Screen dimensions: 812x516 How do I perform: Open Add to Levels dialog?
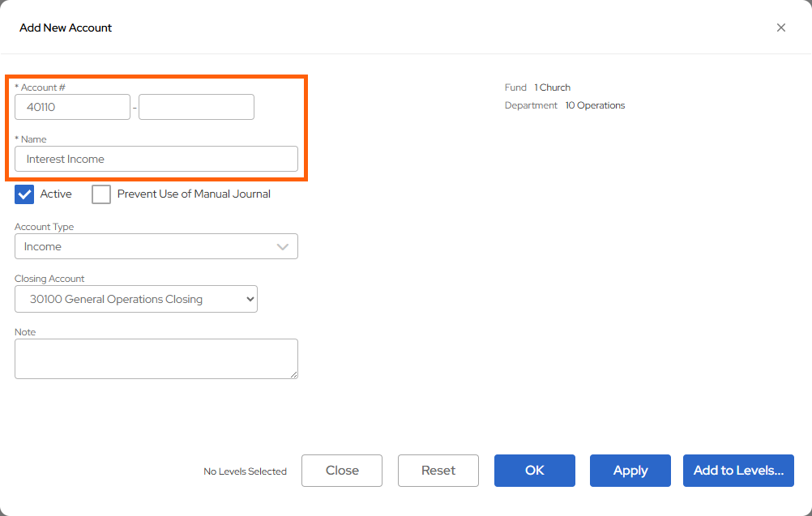click(x=737, y=471)
